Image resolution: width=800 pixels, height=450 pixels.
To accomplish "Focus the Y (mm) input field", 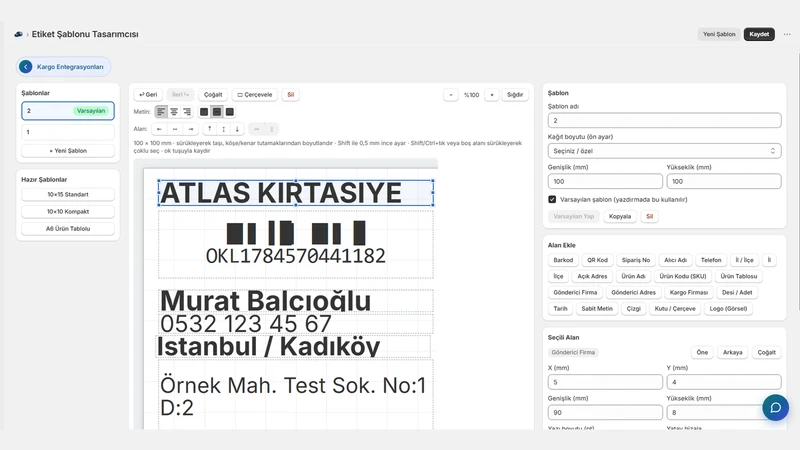I will pyautogui.click(x=723, y=382).
